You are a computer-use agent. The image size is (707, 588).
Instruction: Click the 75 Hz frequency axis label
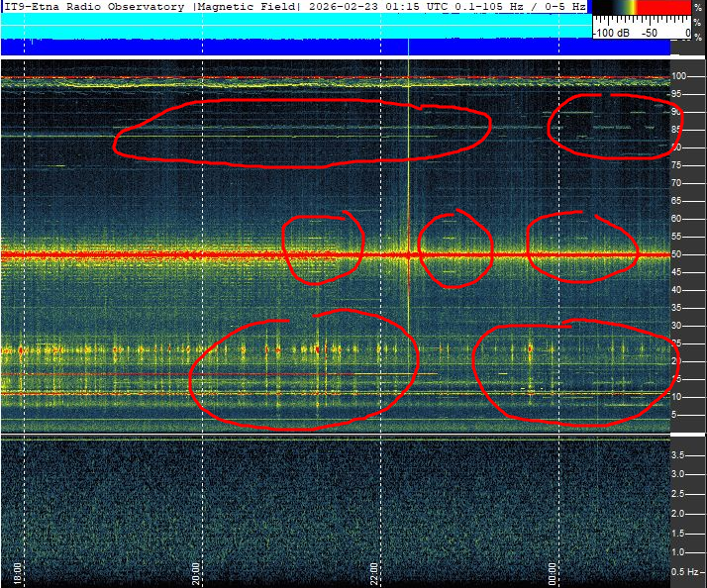(x=678, y=183)
